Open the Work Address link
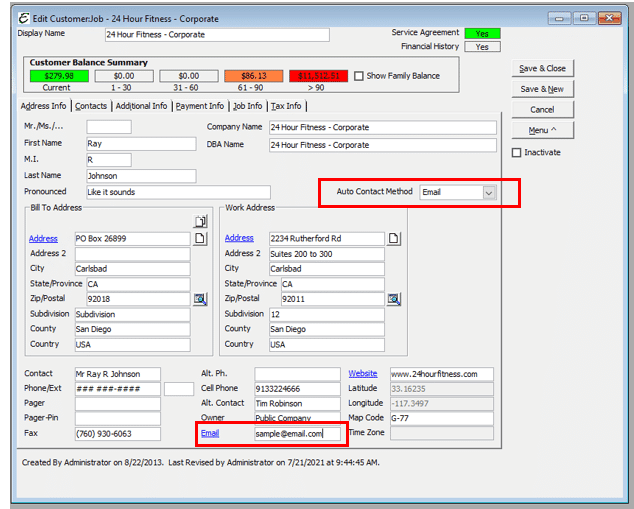 239,238
